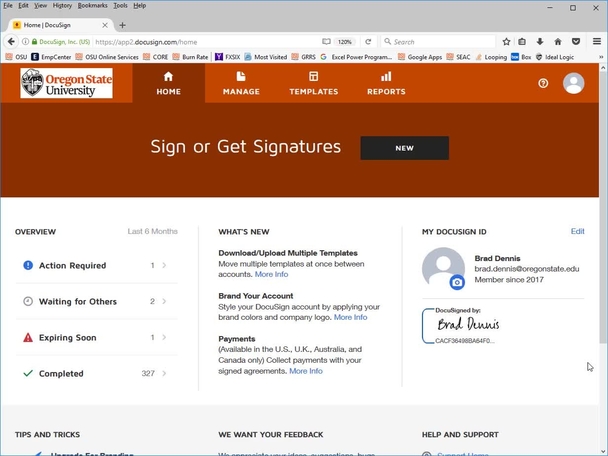Screen dimensions: 608x456
Task: Open the help question mark icon
Action: [x=543, y=83]
